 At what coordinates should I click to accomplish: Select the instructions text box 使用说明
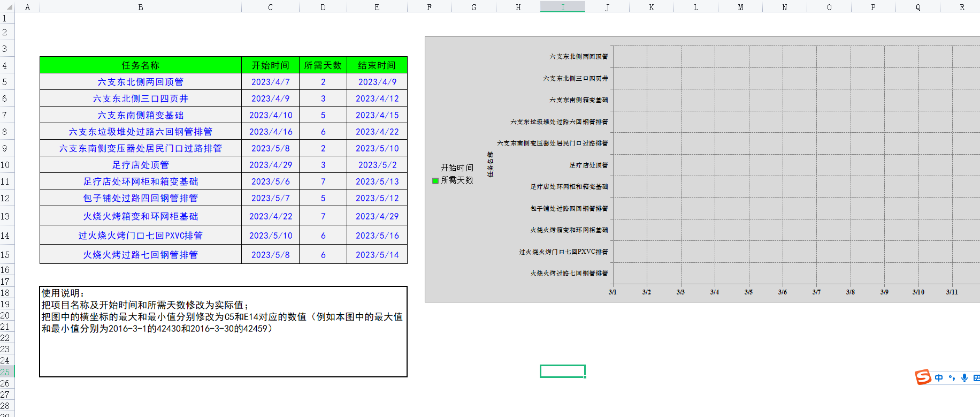pyautogui.click(x=223, y=331)
